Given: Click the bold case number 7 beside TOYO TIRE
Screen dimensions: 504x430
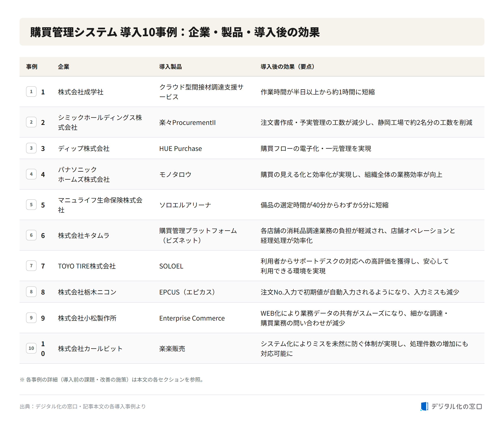Looking at the screenshot, I should click(43, 266).
